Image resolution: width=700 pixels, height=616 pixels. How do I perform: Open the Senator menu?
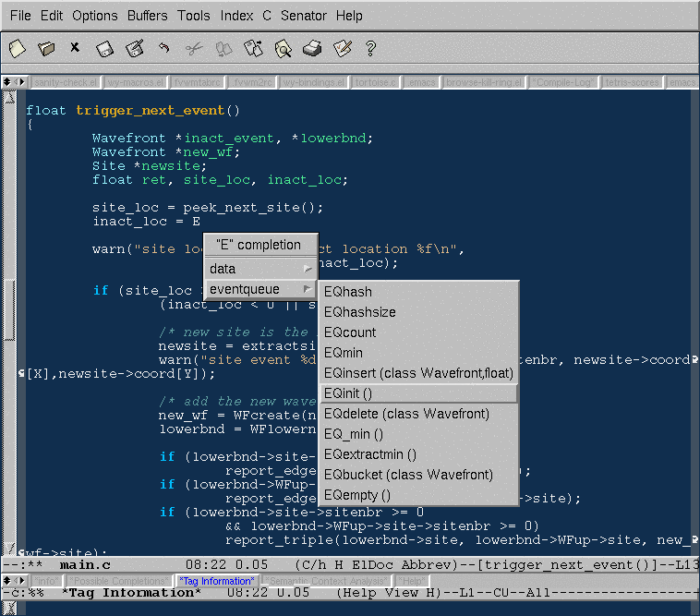coord(303,16)
